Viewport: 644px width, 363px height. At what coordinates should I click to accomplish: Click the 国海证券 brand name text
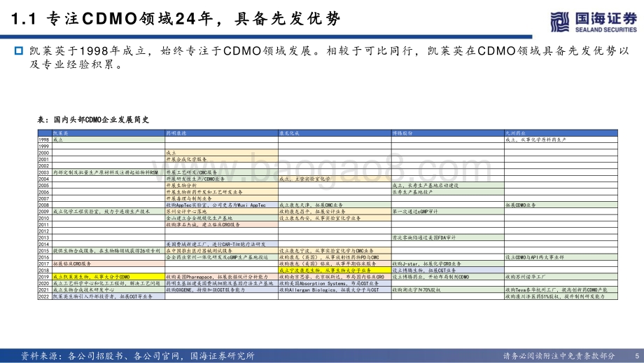(605, 18)
